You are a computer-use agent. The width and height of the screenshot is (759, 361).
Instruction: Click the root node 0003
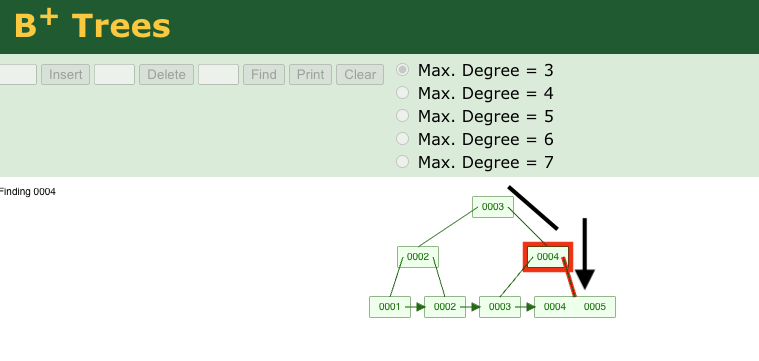click(493, 207)
